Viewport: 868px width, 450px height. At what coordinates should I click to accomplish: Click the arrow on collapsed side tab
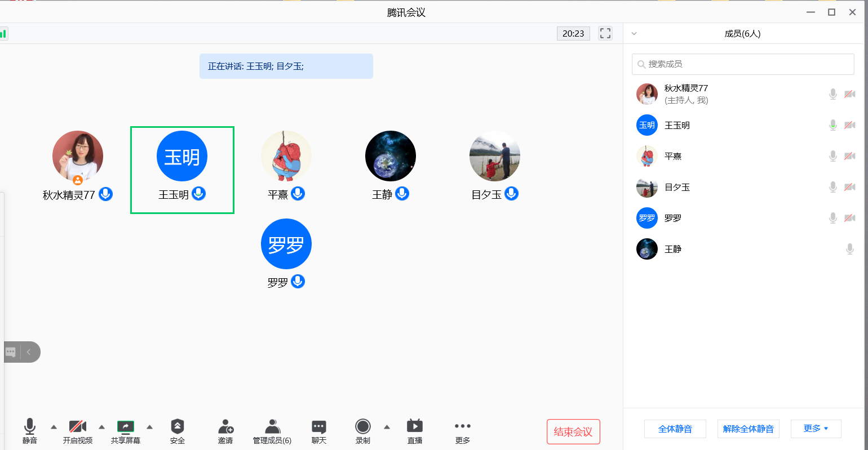point(29,352)
